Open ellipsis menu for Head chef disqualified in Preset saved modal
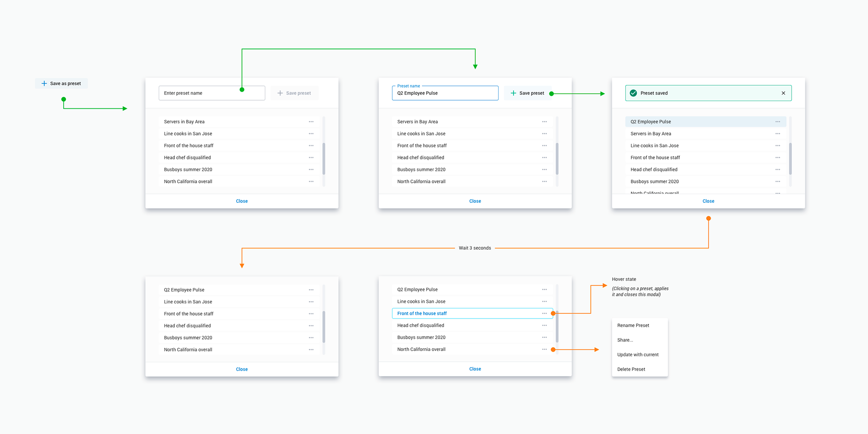This screenshot has height=434, width=868. (778, 169)
